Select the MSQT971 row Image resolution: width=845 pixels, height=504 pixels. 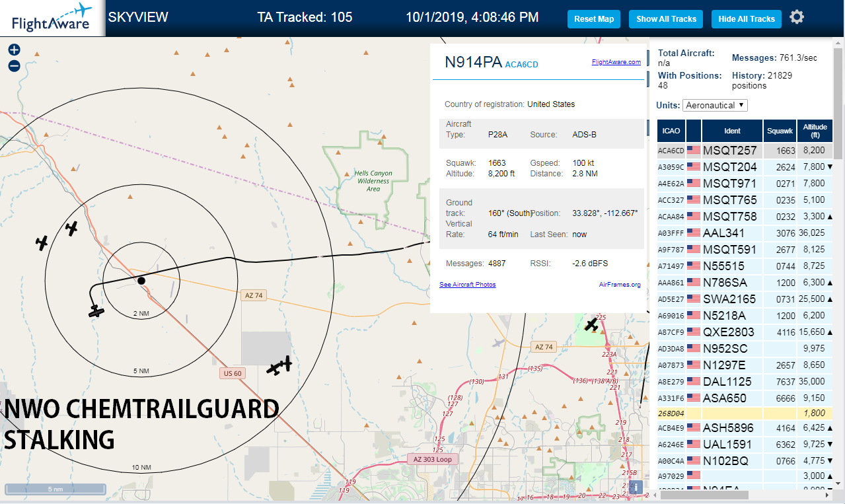coord(745,184)
